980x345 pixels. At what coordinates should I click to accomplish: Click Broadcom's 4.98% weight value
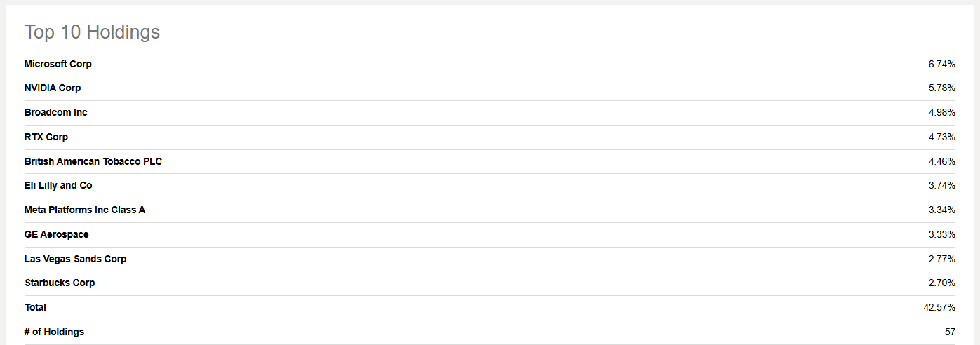[x=941, y=112]
